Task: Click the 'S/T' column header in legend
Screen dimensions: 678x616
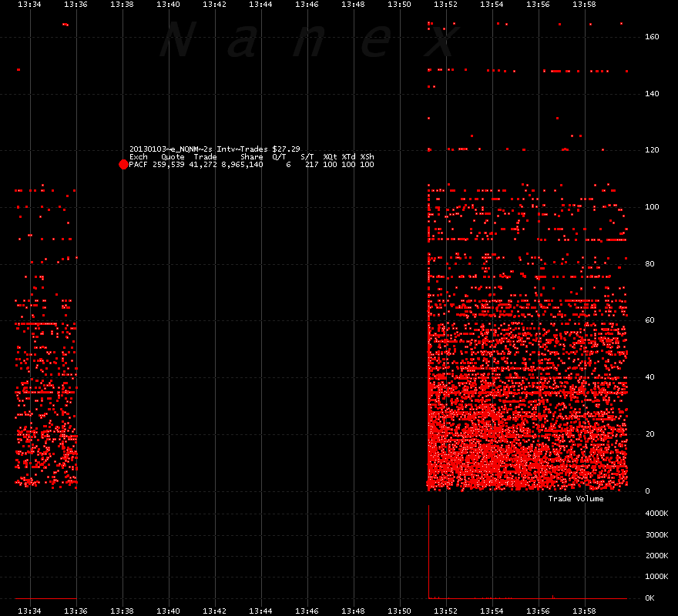Action: (307, 157)
